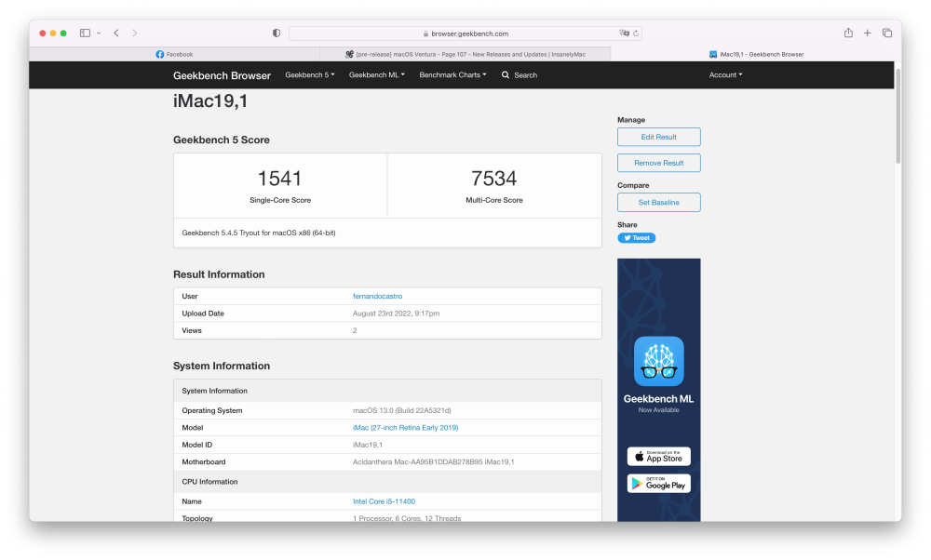931x560 pixels.
Task: Expand Account dropdown menu
Action: click(725, 74)
